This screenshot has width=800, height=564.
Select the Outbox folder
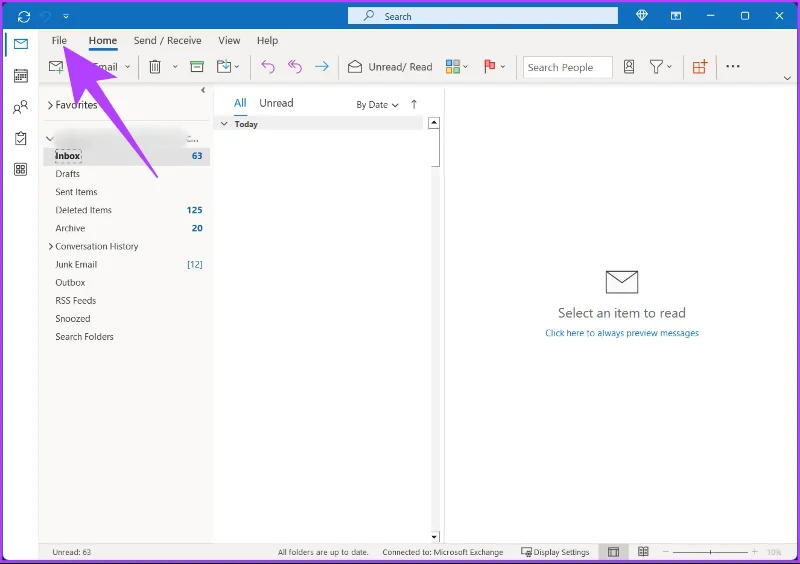click(x=127, y=283)
